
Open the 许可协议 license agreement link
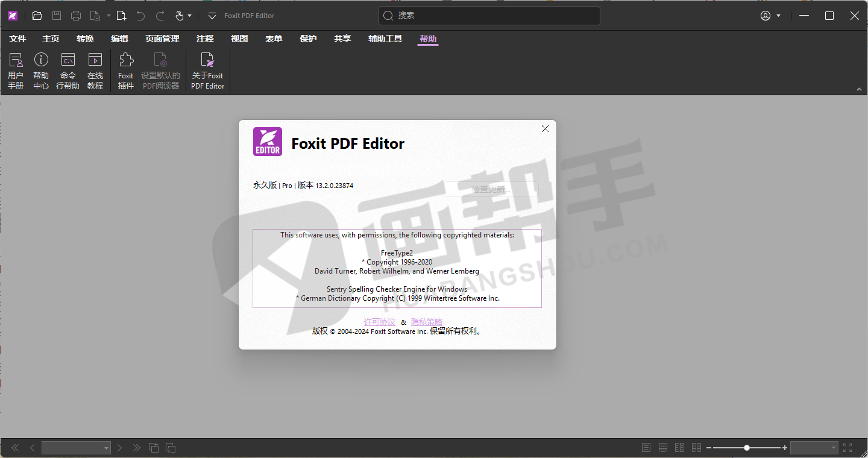tap(380, 322)
